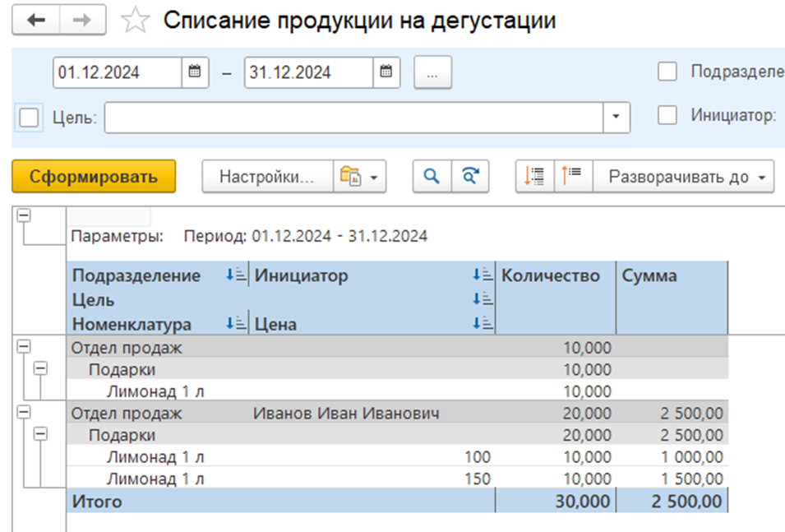Toggle the Подразделение filter checkbox
Screen dimensions: 785x532
point(667,72)
